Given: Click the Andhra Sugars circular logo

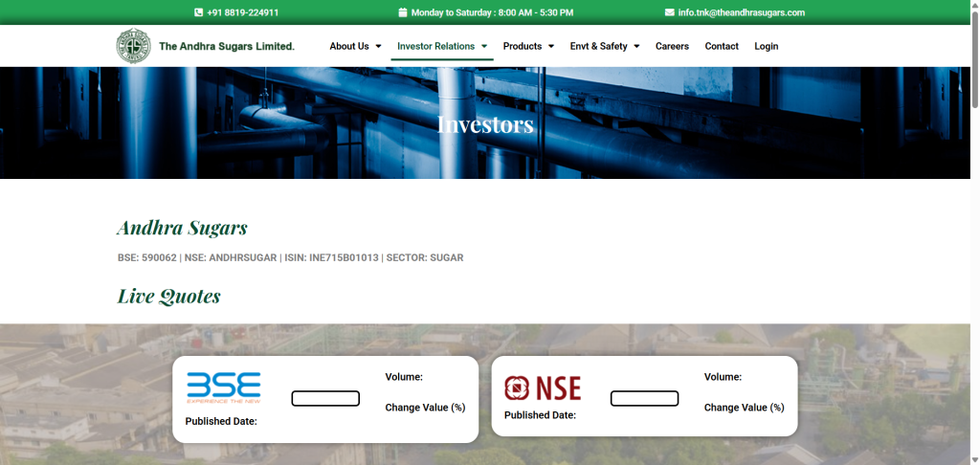Looking at the screenshot, I should pyautogui.click(x=133, y=46).
